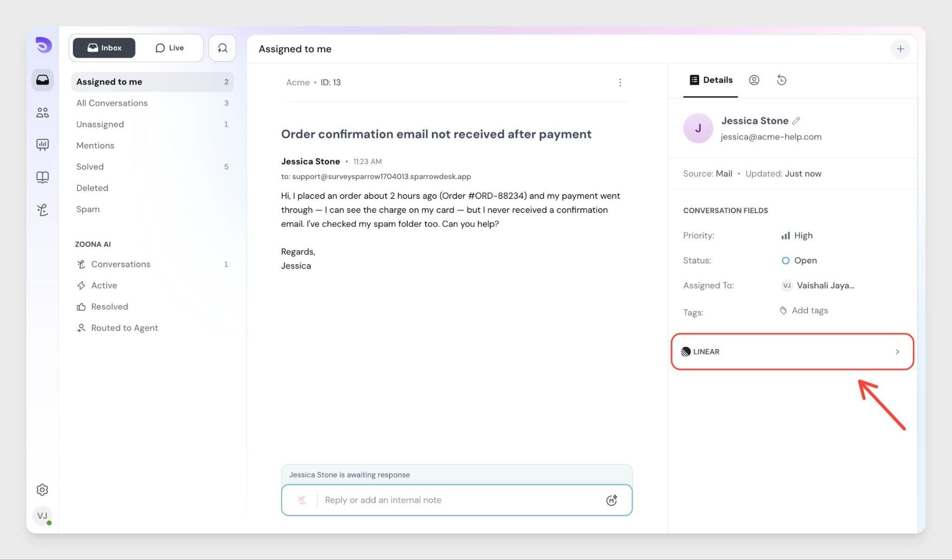The width and height of the screenshot is (952, 560).
Task: Open the Knowledge base book icon
Action: click(x=42, y=177)
